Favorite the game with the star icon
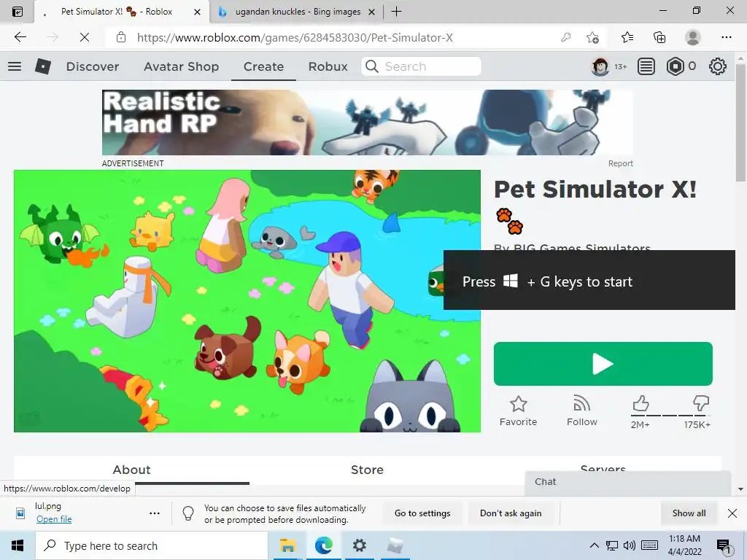Viewport: 747px width, 560px height. pyautogui.click(x=519, y=404)
